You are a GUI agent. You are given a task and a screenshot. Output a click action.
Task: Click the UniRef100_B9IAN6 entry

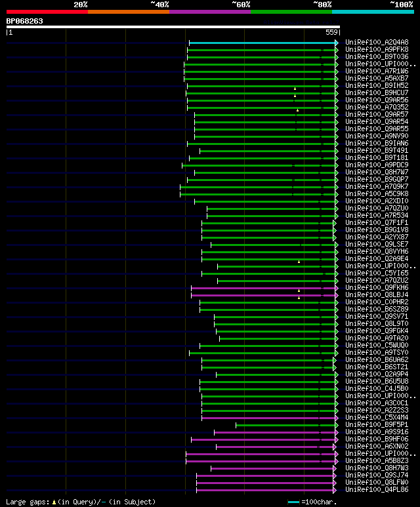tap(377, 143)
